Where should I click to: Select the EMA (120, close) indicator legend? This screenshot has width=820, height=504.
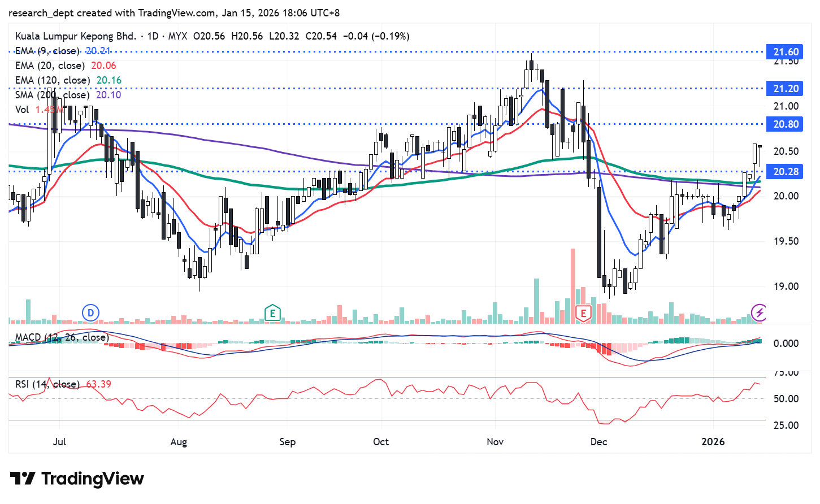coord(52,80)
